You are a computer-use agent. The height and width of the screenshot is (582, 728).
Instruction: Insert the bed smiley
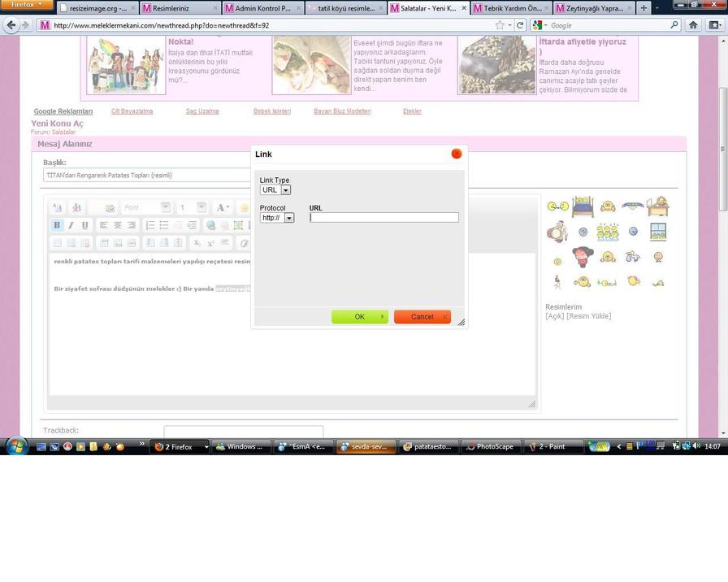pos(583,206)
